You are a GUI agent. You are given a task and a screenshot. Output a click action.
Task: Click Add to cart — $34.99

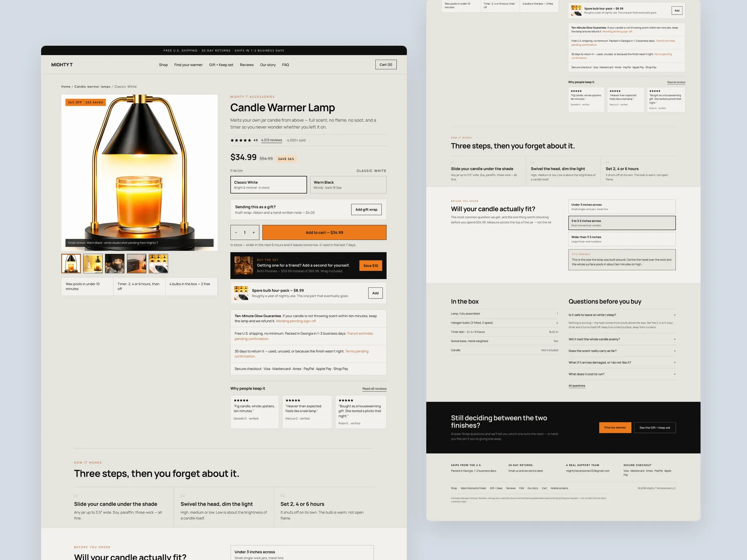tap(325, 233)
